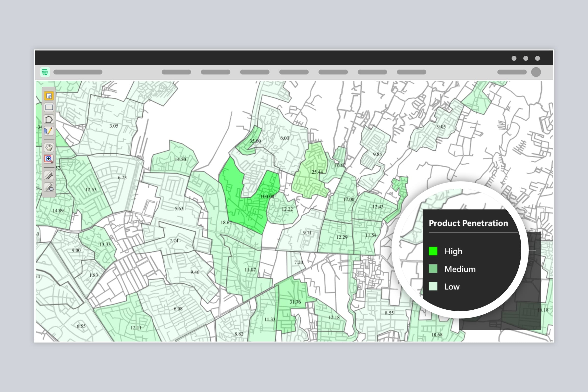Screen dimensions: 588x392
Task: Click the Product Penetration legend title
Action: (x=468, y=223)
